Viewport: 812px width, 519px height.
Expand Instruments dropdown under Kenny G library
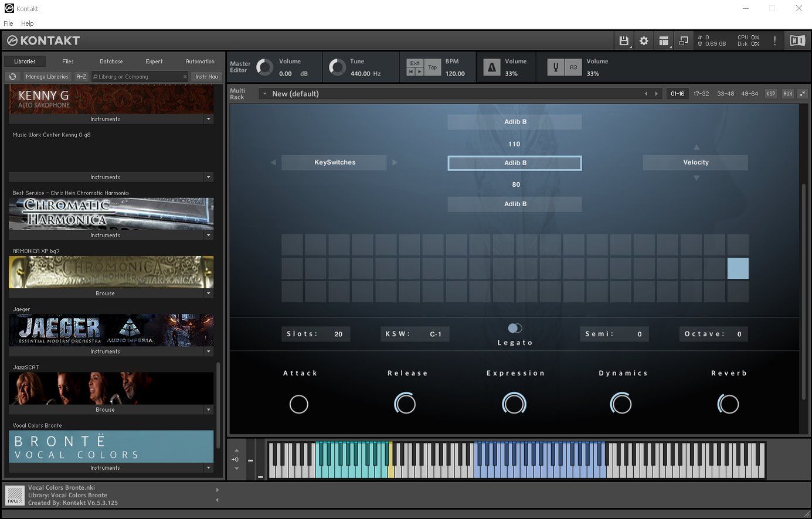pyautogui.click(x=208, y=119)
